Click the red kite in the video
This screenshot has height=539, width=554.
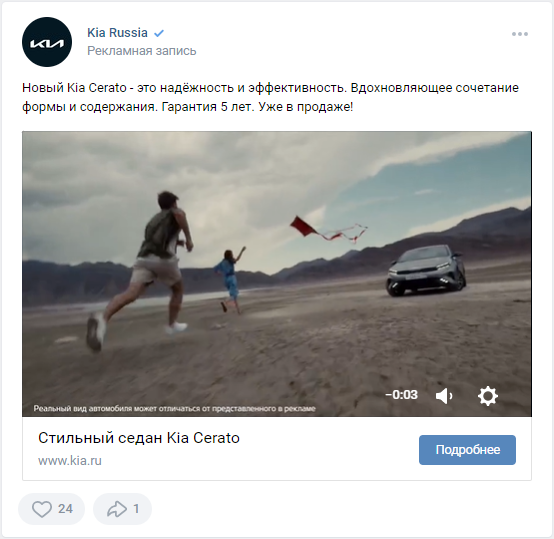(303, 226)
